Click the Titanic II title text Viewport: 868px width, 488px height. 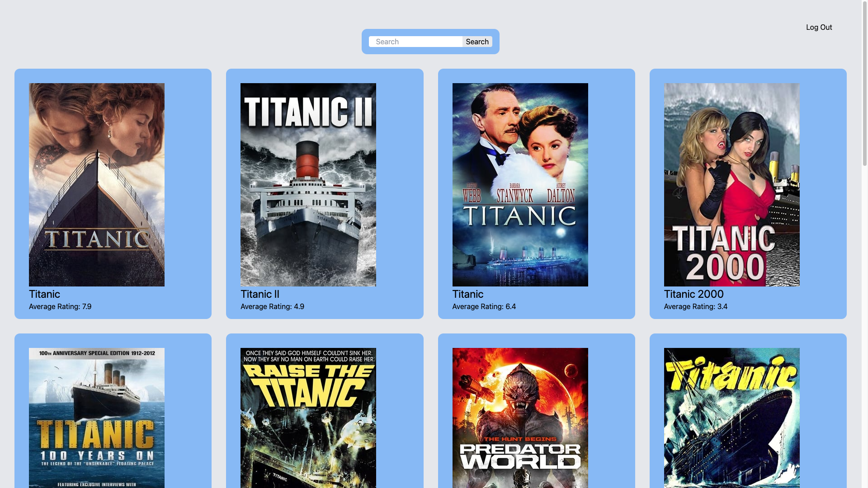click(259, 294)
